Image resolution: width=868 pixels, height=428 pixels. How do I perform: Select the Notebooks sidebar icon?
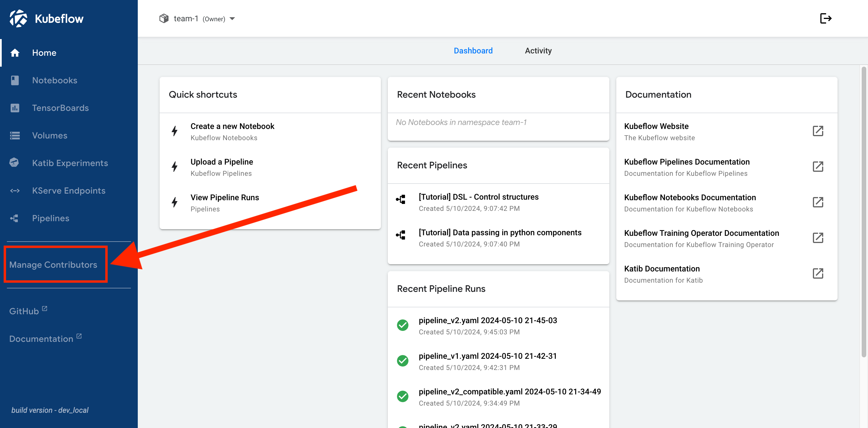[x=15, y=80]
